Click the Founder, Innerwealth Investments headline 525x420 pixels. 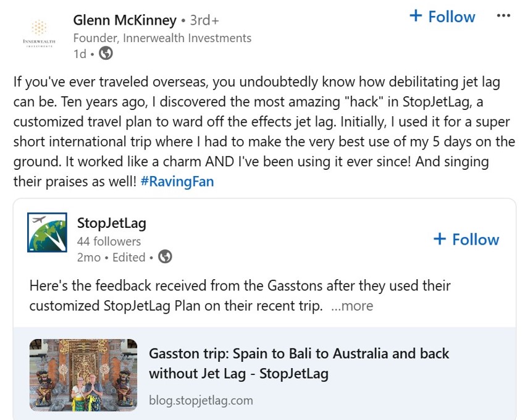[x=162, y=38]
